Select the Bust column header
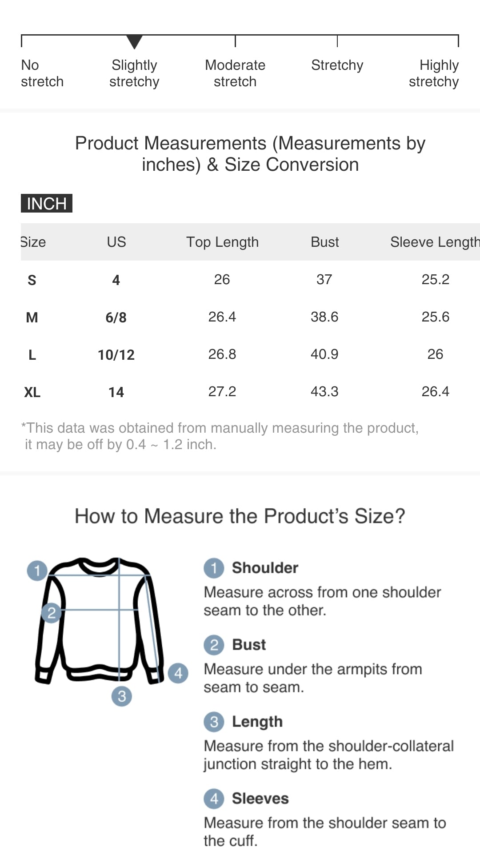The width and height of the screenshot is (480, 868). point(324,242)
